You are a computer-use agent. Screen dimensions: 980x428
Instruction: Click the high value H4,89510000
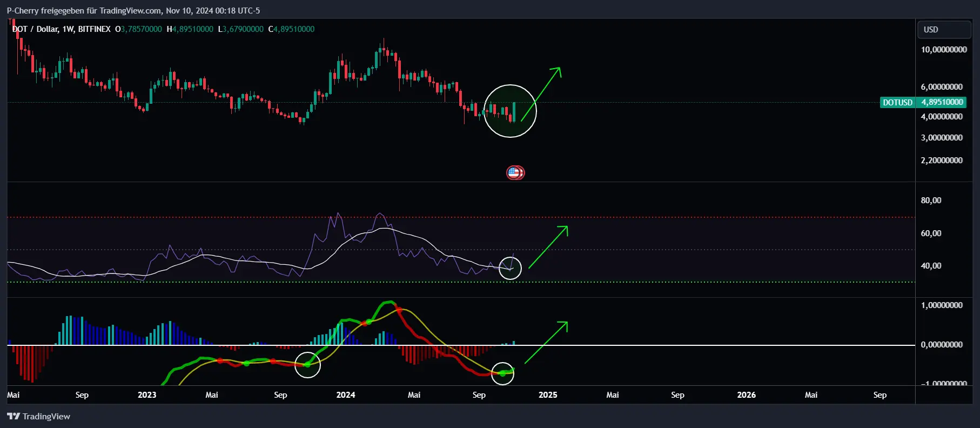coord(190,29)
